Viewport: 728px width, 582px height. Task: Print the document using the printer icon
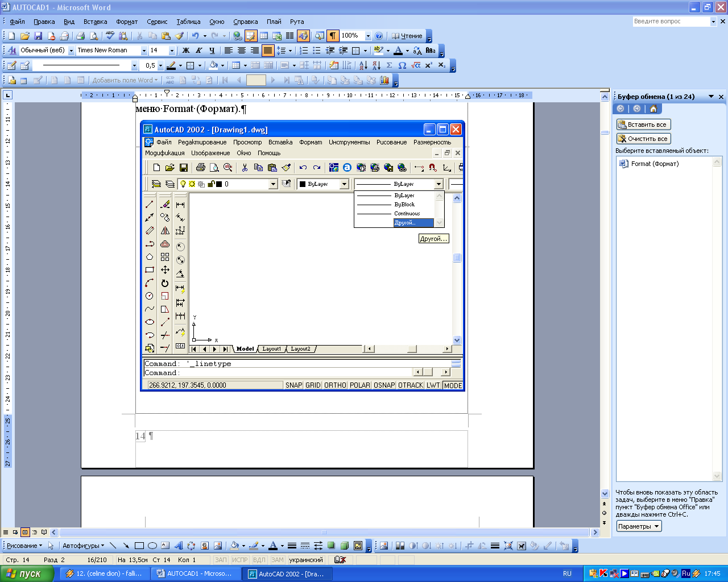(80, 36)
